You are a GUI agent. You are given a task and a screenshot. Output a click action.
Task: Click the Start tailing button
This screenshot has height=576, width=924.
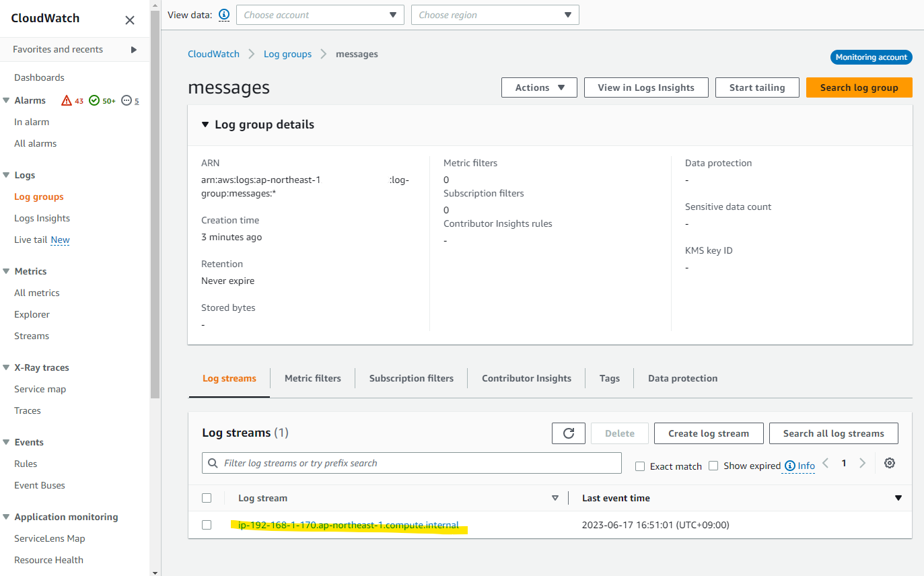click(757, 87)
